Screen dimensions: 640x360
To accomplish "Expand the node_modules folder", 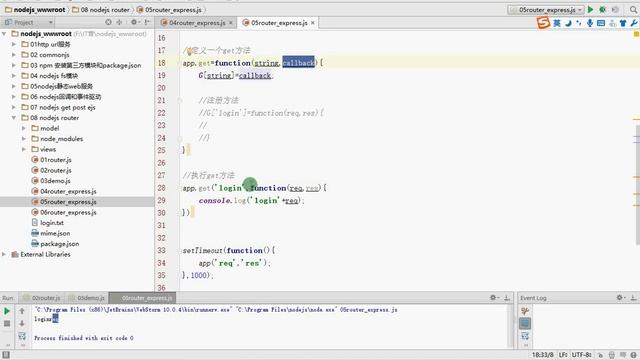I will coord(24,139).
